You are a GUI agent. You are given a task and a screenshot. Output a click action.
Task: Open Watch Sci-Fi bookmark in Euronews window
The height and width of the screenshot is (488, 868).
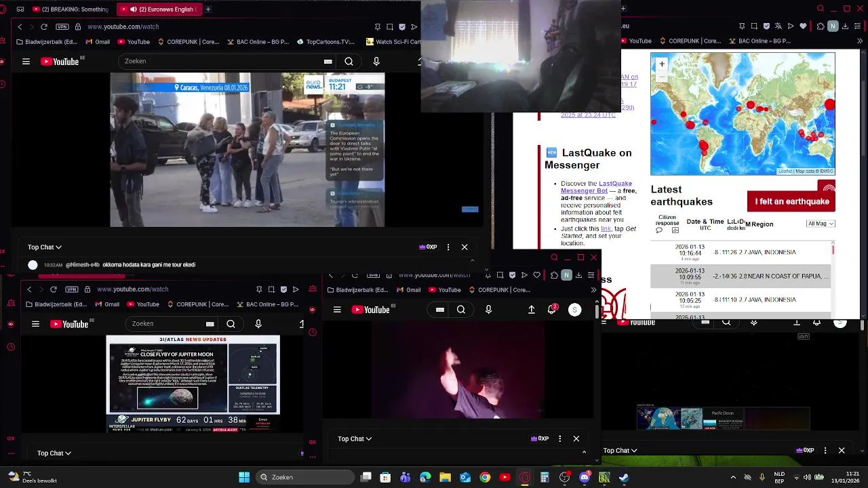(x=393, y=41)
